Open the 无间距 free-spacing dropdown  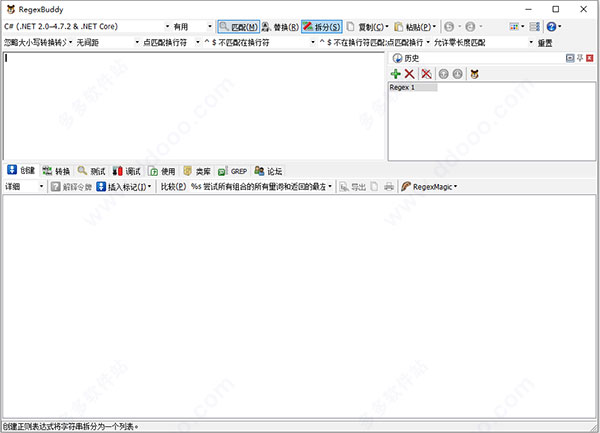tap(108, 42)
